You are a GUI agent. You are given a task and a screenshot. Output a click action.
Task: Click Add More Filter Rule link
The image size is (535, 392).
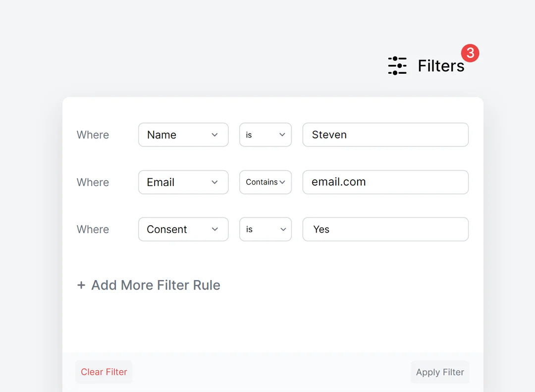click(156, 285)
